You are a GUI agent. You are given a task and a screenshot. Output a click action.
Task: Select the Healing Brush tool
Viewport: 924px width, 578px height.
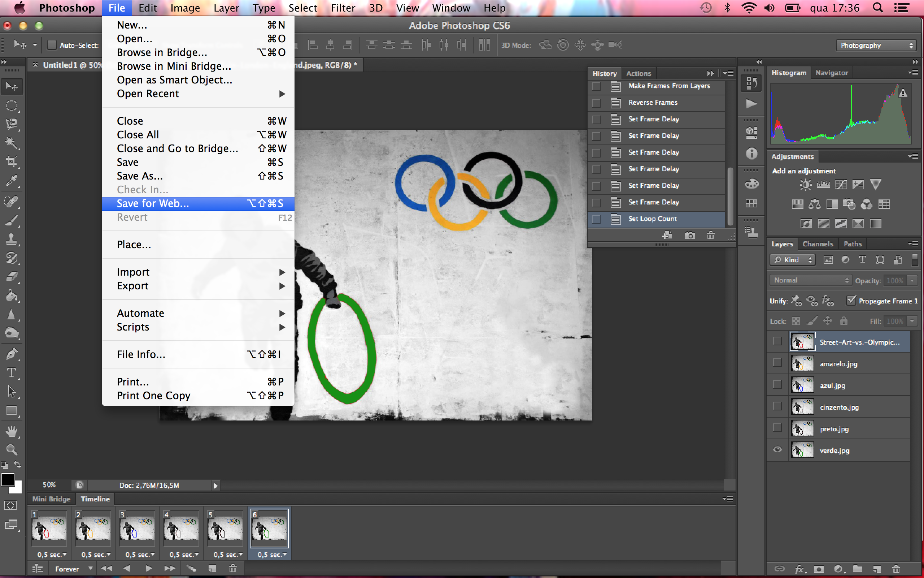(x=12, y=202)
